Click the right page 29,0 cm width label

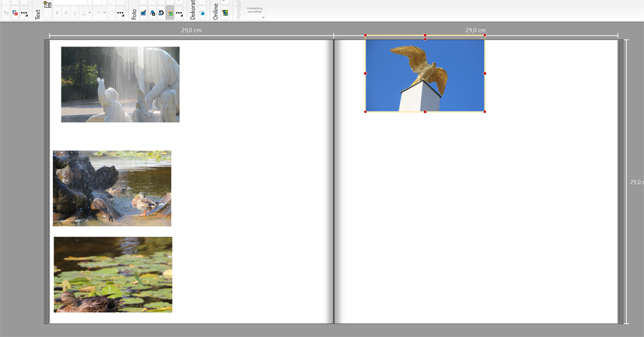(476, 30)
